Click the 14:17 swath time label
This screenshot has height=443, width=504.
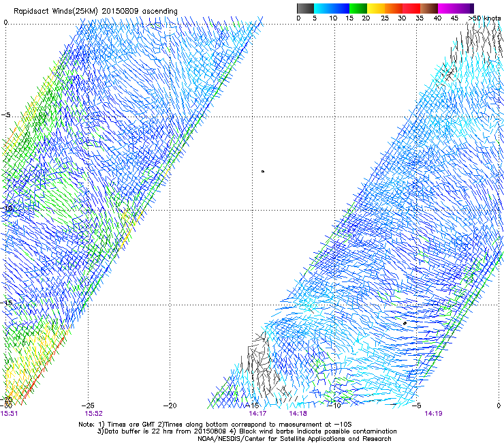pos(257,414)
